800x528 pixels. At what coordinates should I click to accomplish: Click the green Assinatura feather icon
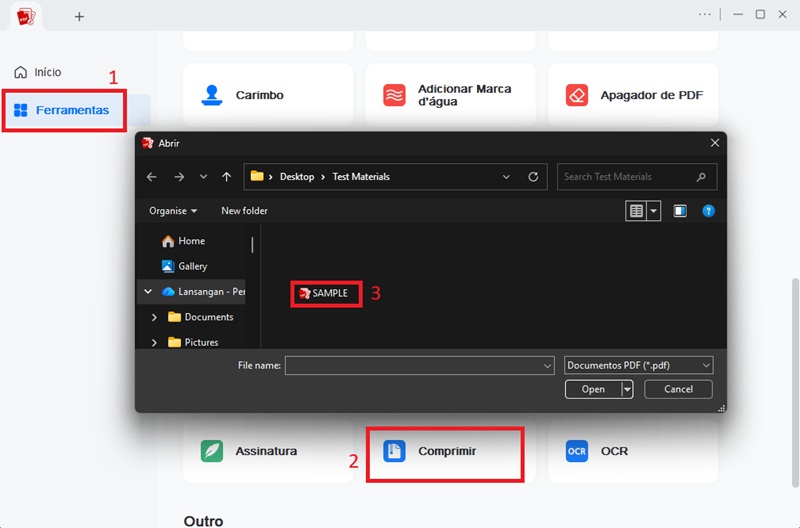click(212, 451)
